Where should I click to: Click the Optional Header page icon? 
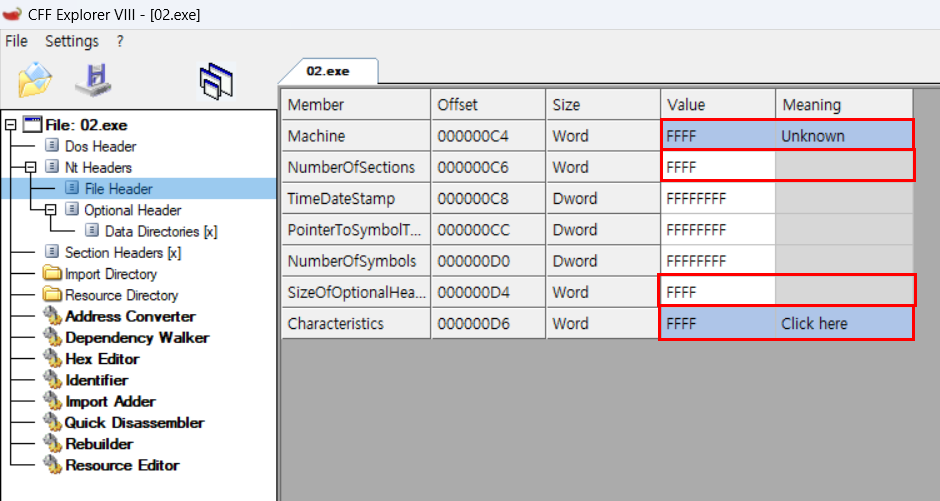coord(72,209)
